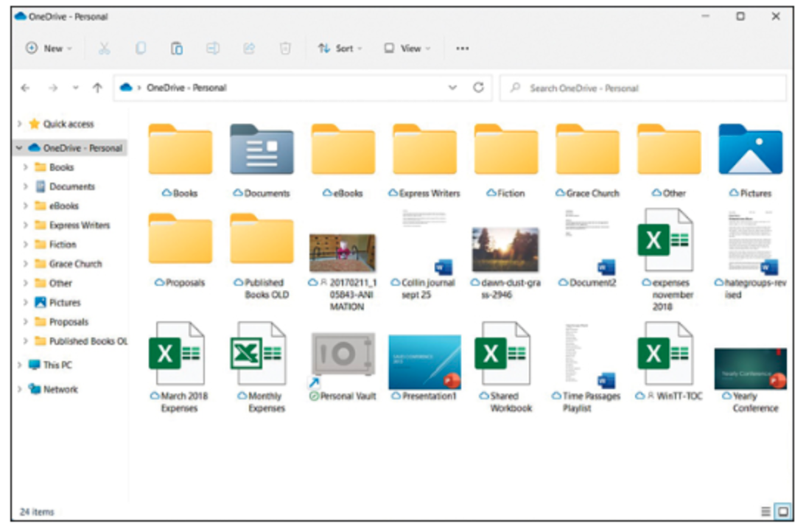
Task: Open the New item menu
Action: 49,49
